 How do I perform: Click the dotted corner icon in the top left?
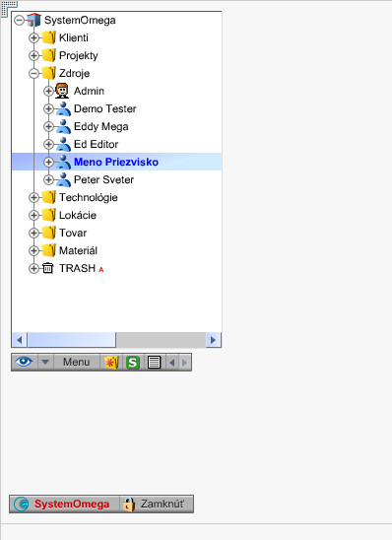[9, 8]
